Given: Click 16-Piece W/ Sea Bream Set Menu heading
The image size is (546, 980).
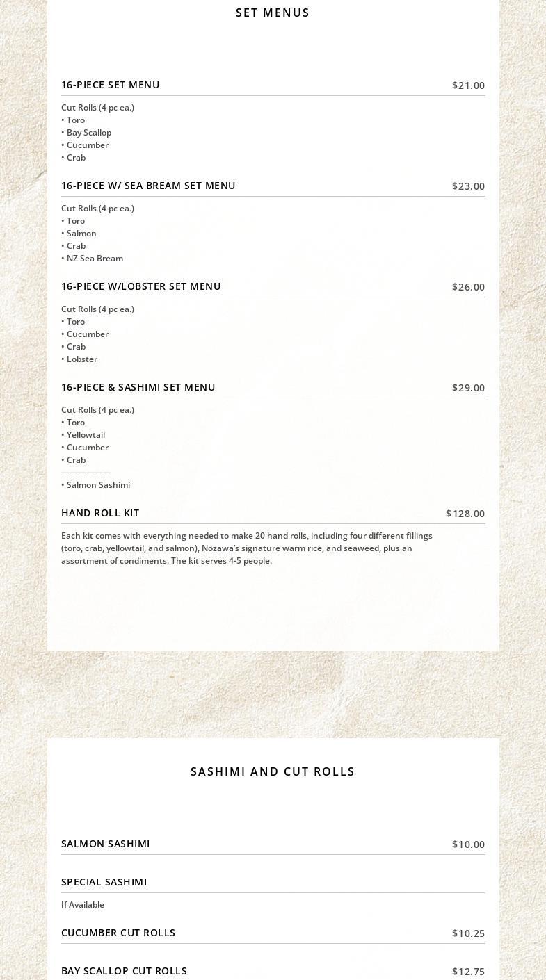Looking at the screenshot, I should point(148,186).
